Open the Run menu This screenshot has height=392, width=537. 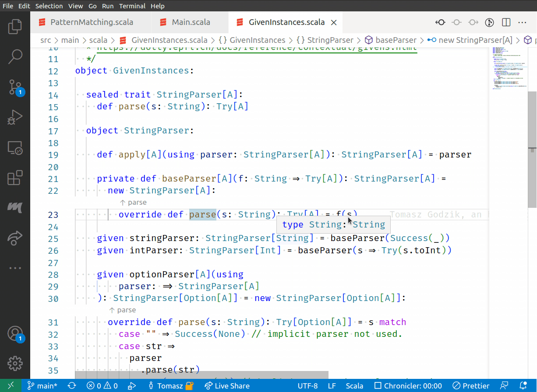coord(108,6)
